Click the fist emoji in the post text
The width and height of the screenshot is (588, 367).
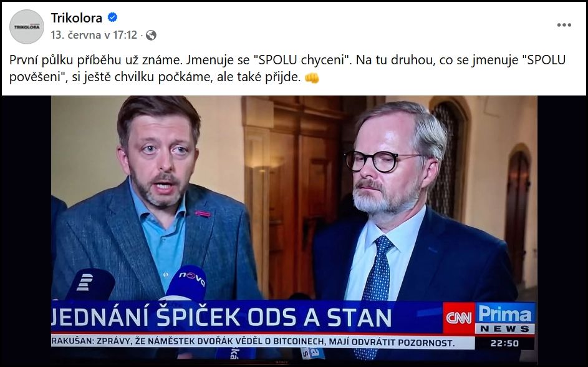tap(312, 77)
